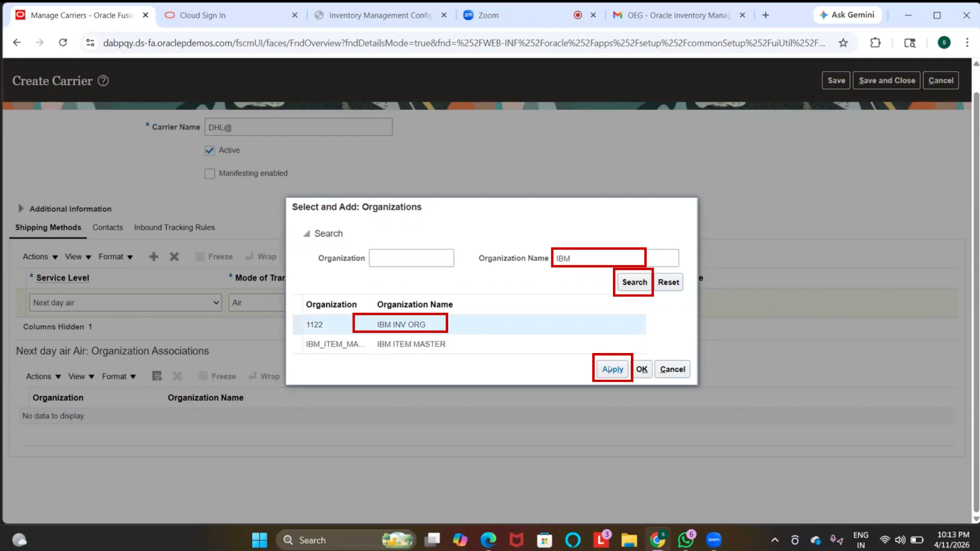The width and height of the screenshot is (980, 551).
Task: Click Wrap in Organization Associations toolbar
Action: 264,376
